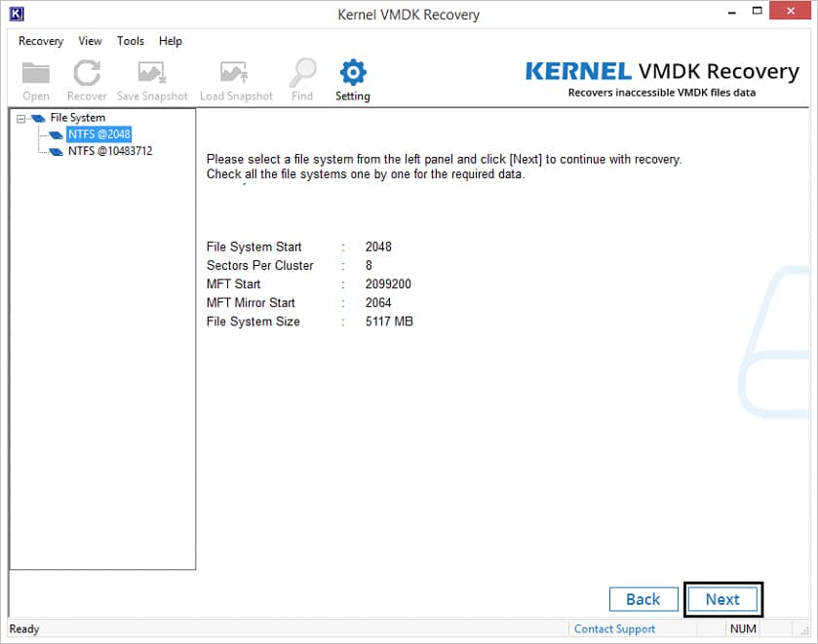Select the File System root label
Image resolution: width=818 pixels, height=644 pixels.
pyautogui.click(x=78, y=118)
